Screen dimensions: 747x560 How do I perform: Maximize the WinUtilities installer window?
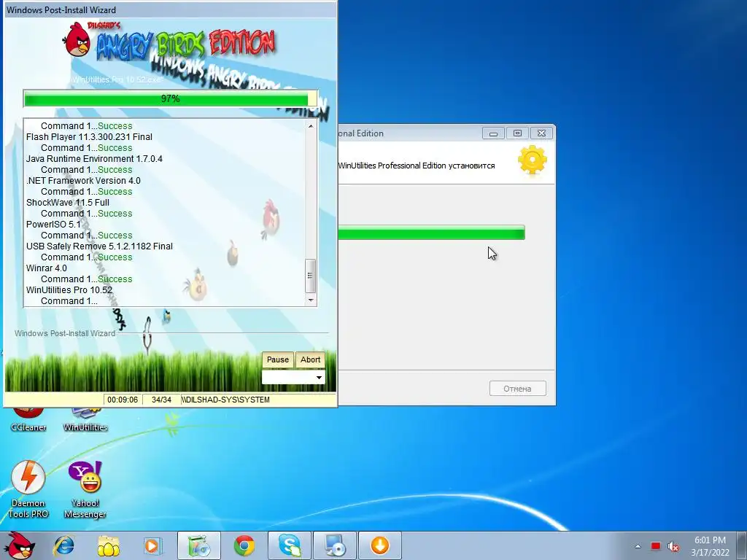click(517, 133)
